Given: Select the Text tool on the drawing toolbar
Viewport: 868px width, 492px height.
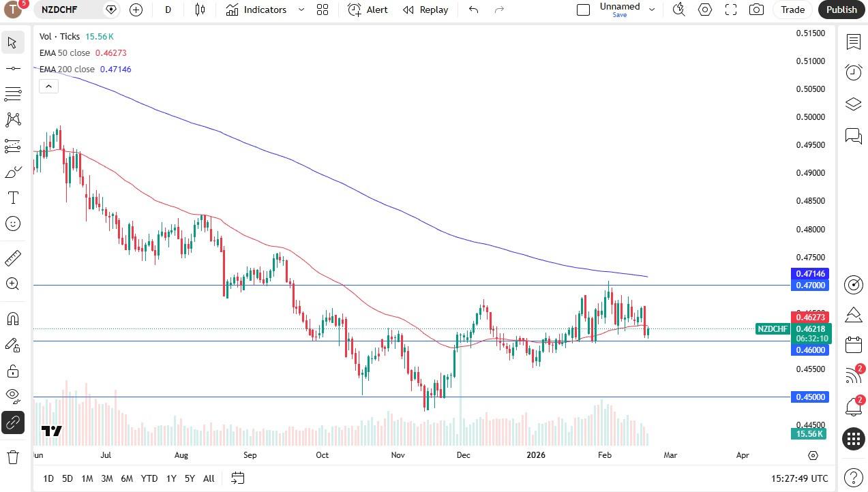Looking at the screenshot, I should pyautogui.click(x=12, y=198).
